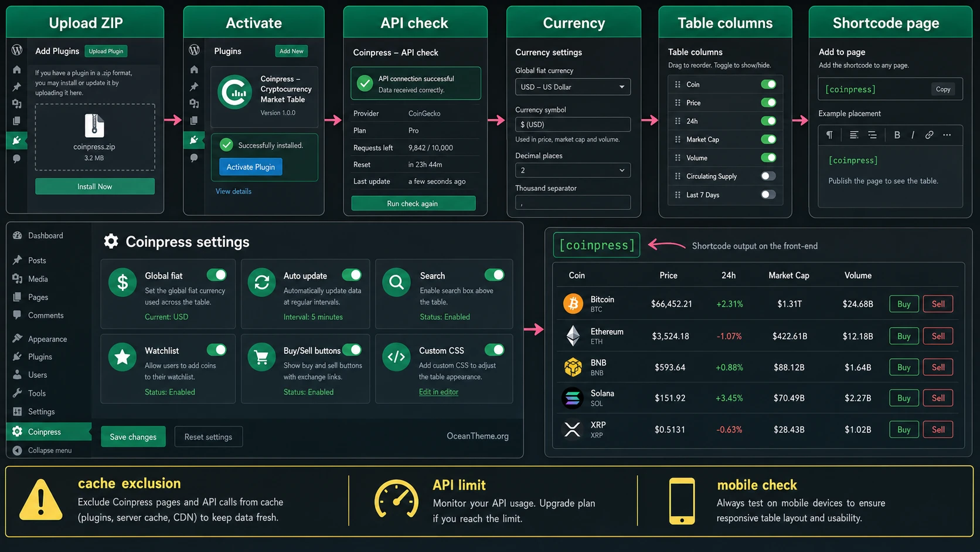Select Coinpress in the sidebar menu

(49, 431)
